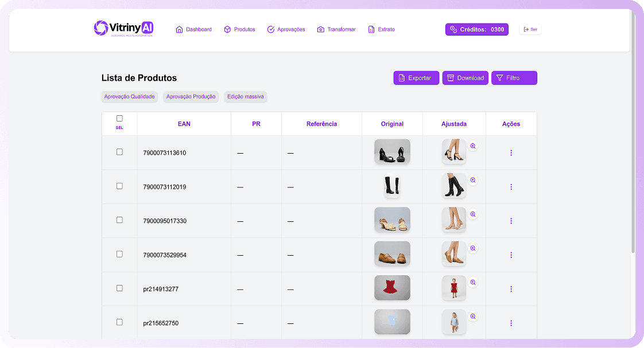This screenshot has width=644, height=348.
Task: Open original blue baby outfit thumbnail
Action: [392, 322]
